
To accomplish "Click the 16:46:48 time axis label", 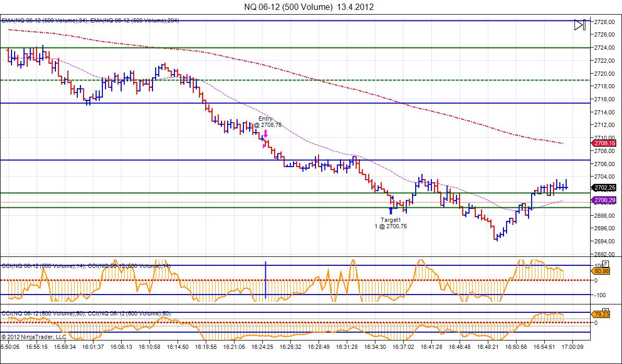I will click(x=460, y=347).
